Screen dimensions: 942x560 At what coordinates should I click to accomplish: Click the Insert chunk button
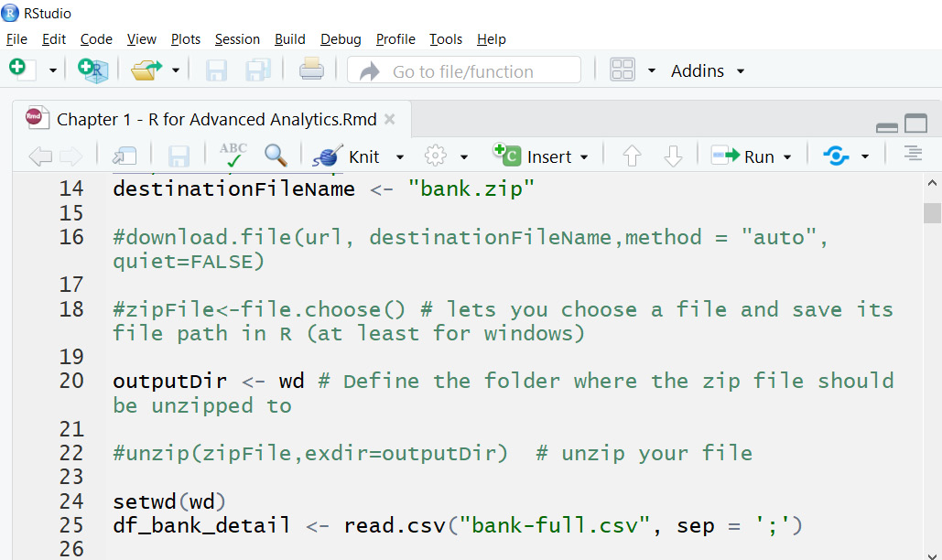(539, 156)
